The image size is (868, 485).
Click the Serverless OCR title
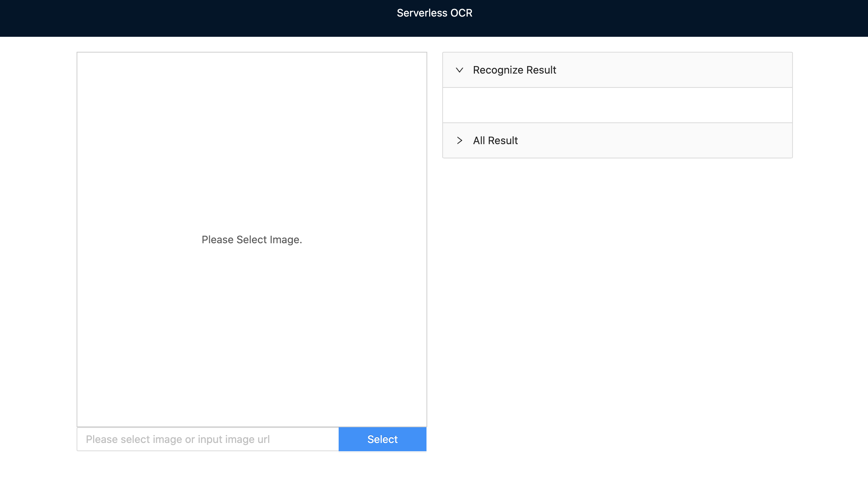[x=434, y=13]
